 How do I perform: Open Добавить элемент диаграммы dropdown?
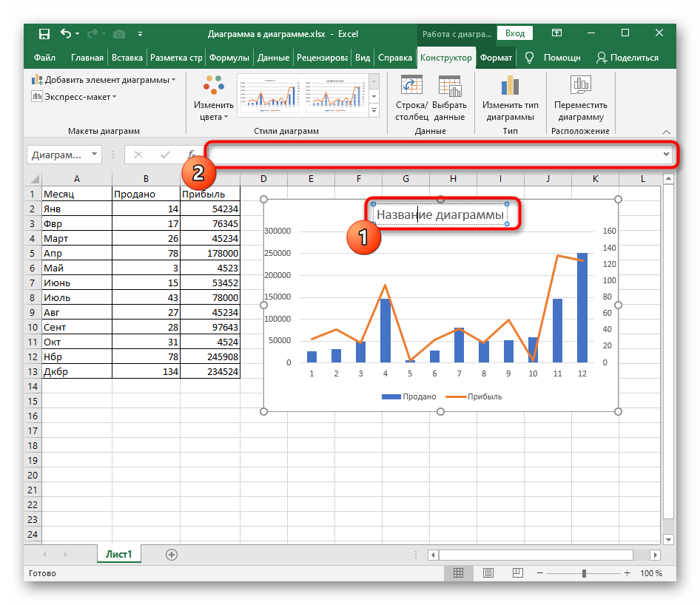[x=103, y=80]
